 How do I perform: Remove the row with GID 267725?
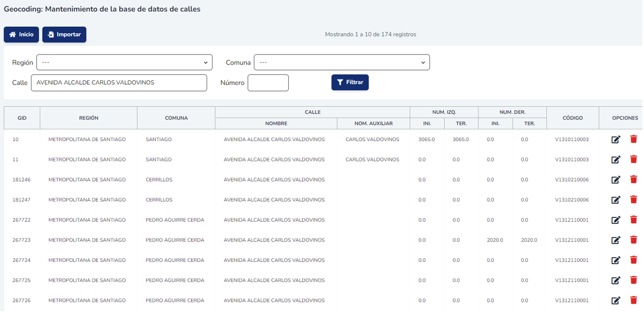[x=633, y=280]
